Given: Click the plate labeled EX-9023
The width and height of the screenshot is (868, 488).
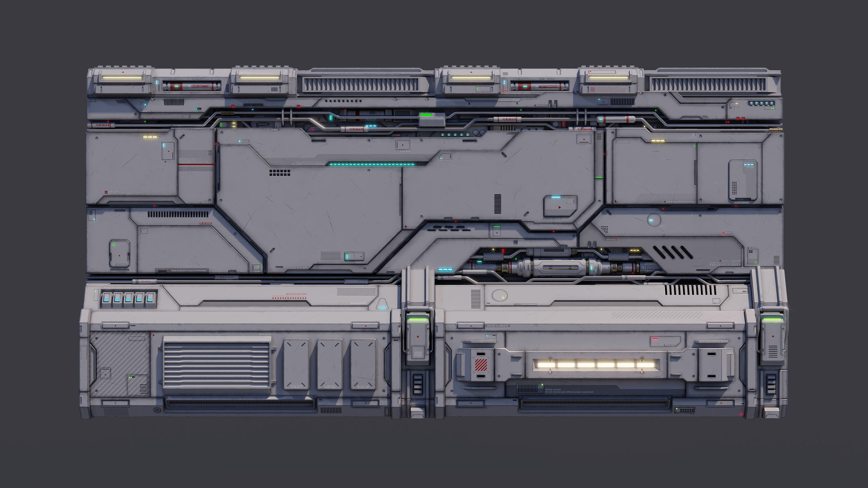Looking at the screenshot, I should click(363, 364).
